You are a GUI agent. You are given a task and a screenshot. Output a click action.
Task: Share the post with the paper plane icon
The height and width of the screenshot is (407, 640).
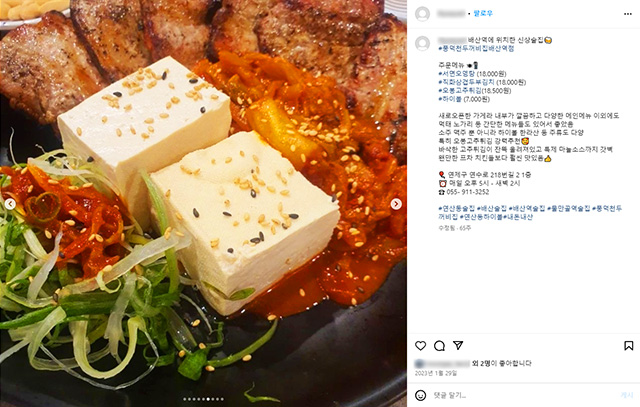click(458, 346)
